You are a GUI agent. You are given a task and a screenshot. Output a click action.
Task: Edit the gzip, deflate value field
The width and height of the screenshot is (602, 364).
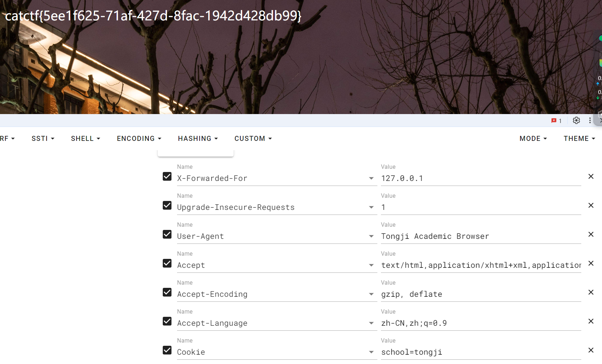[x=481, y=294]
